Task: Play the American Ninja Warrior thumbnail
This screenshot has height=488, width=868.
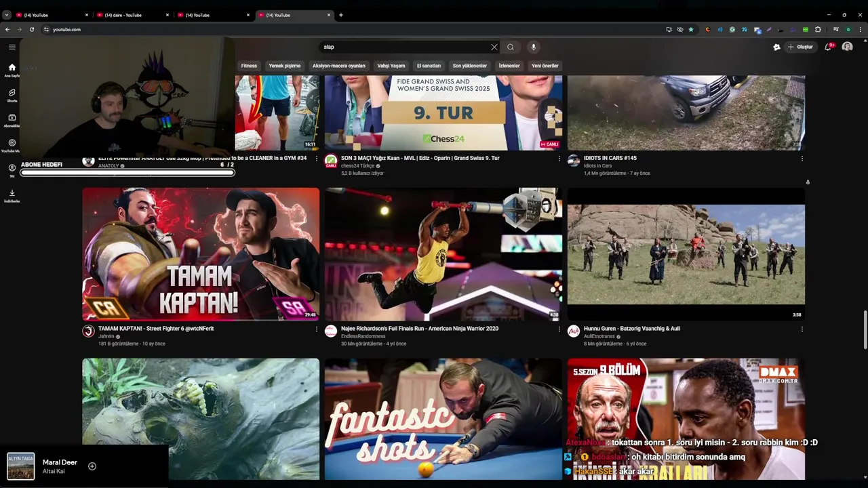Action: coord(443,254)
